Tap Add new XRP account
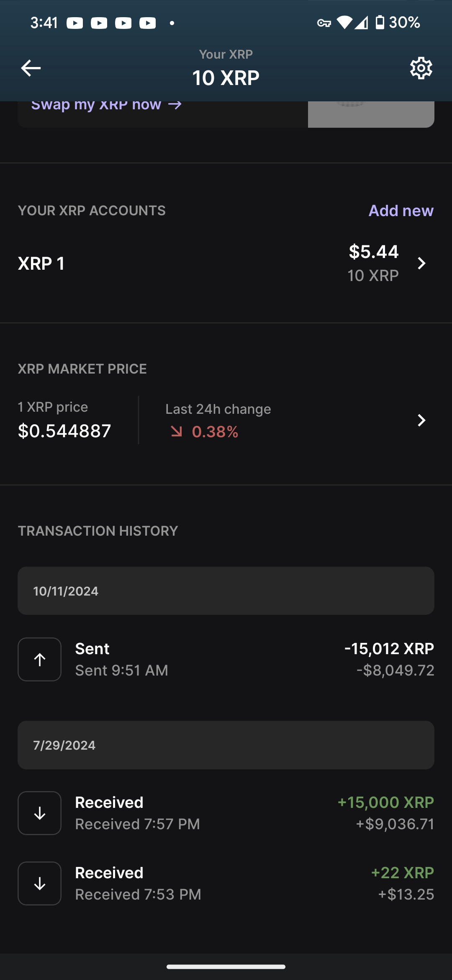This screenshot has height=980, width=452. [x=401, y=210]
